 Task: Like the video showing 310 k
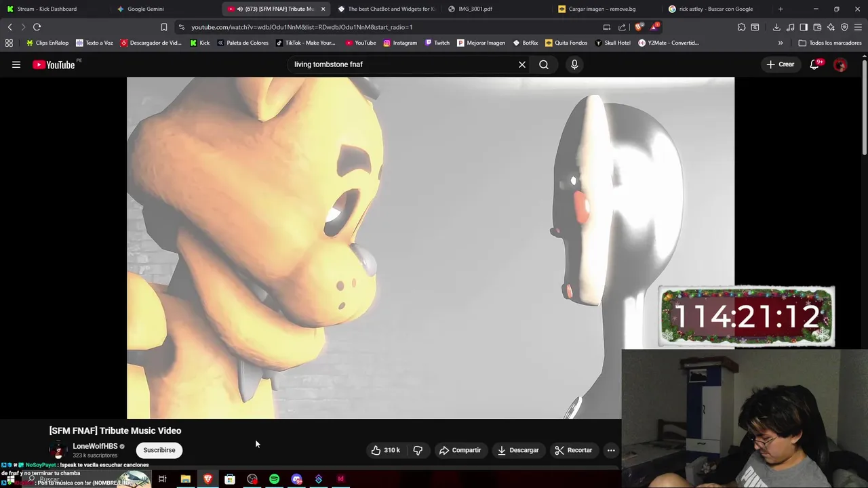(386, 450)
